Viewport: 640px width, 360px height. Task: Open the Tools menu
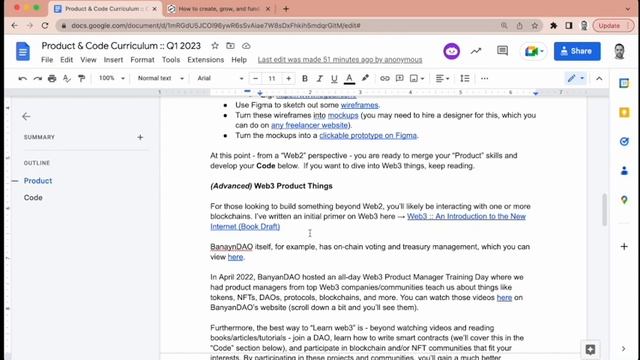(171, 60)
